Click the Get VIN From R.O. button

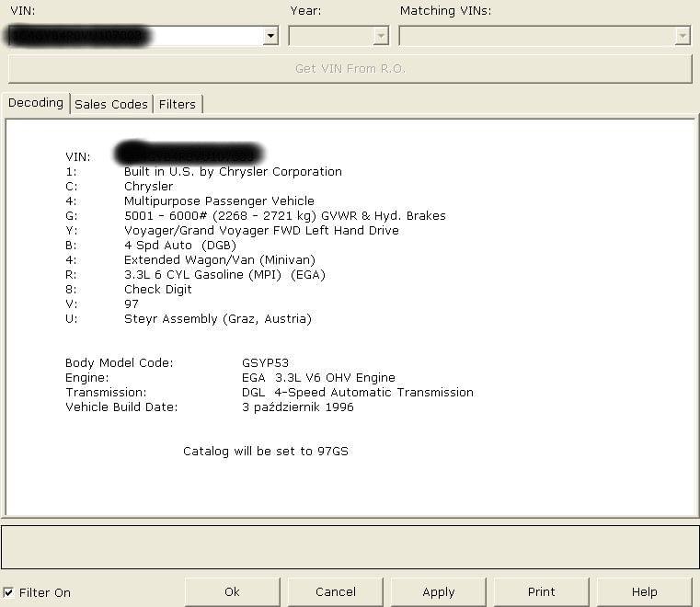[350, 69]
